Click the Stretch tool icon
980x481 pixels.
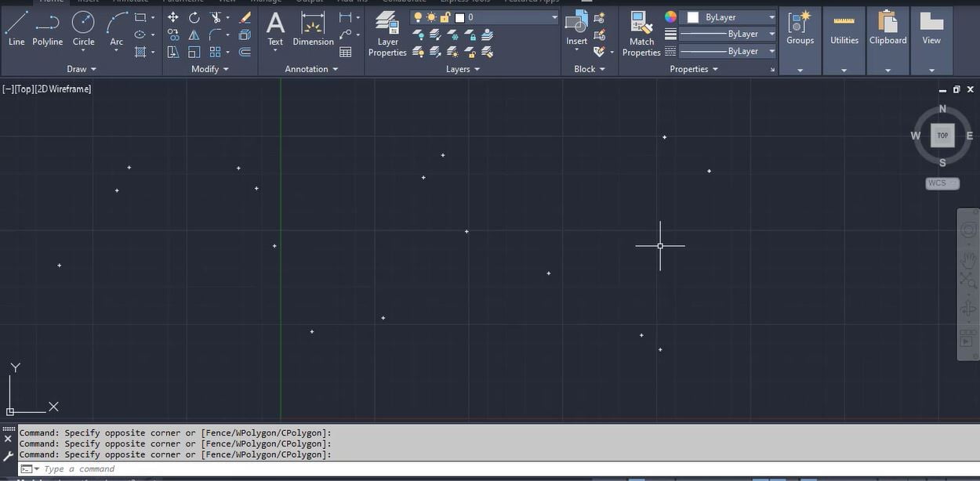coord(173,52)
